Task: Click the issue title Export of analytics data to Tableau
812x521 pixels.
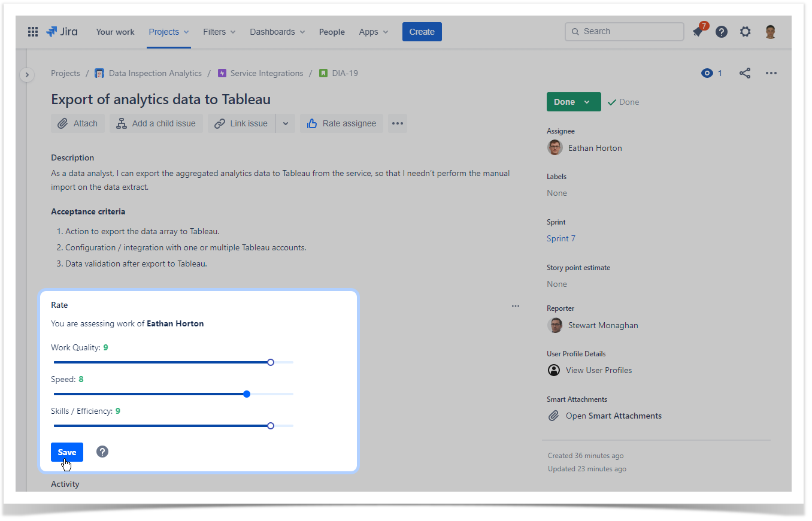Action: pos(161,99)
